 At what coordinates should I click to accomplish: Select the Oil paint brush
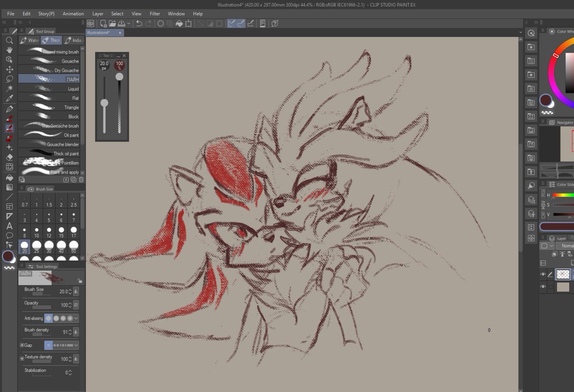tap(49, 135)
